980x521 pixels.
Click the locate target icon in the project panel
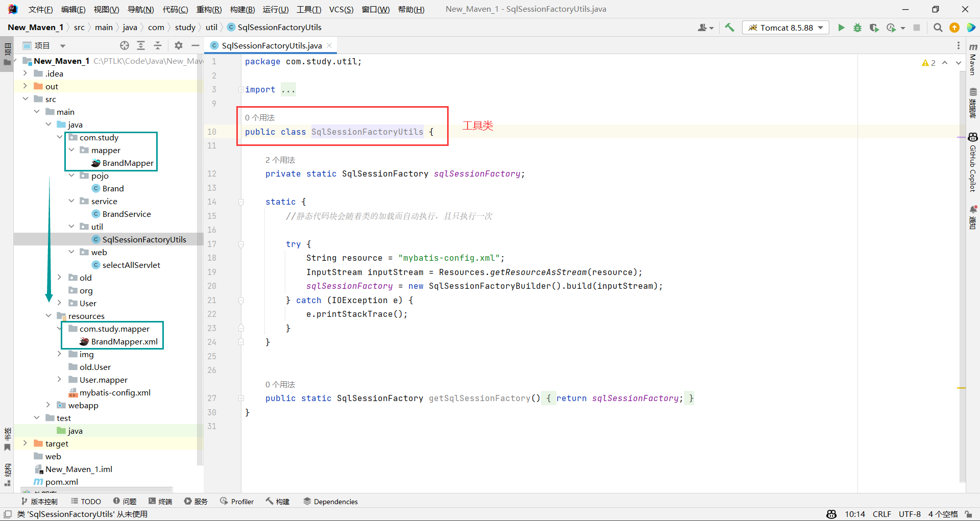[125, 45]
